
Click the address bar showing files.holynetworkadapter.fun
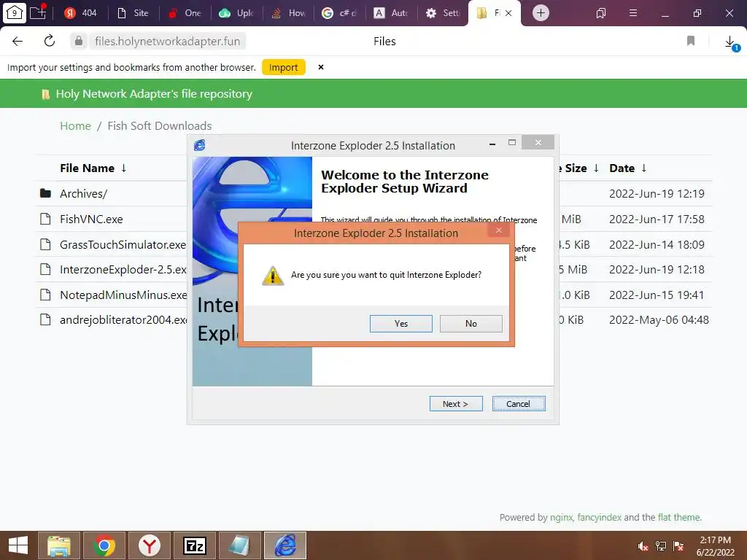click(x=167, y=41)
